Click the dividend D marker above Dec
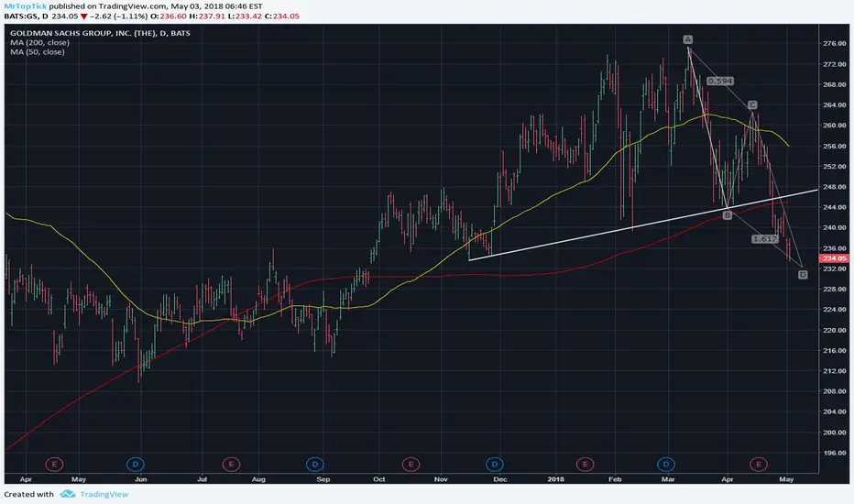 tap(495, 465)
